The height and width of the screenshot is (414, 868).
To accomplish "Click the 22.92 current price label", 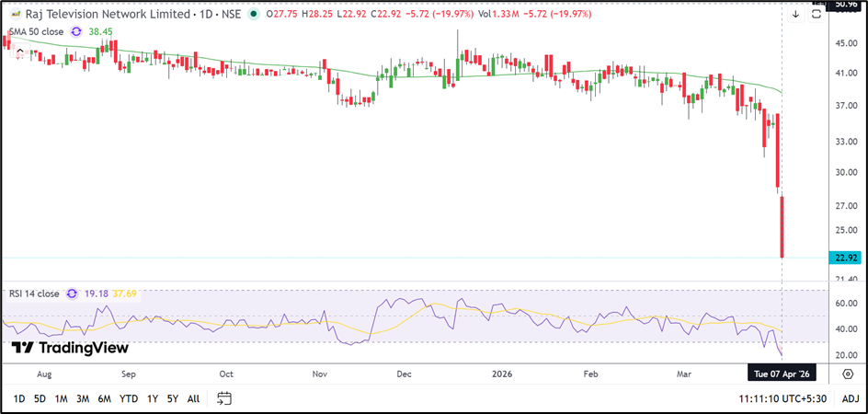I will coord(845,258).
